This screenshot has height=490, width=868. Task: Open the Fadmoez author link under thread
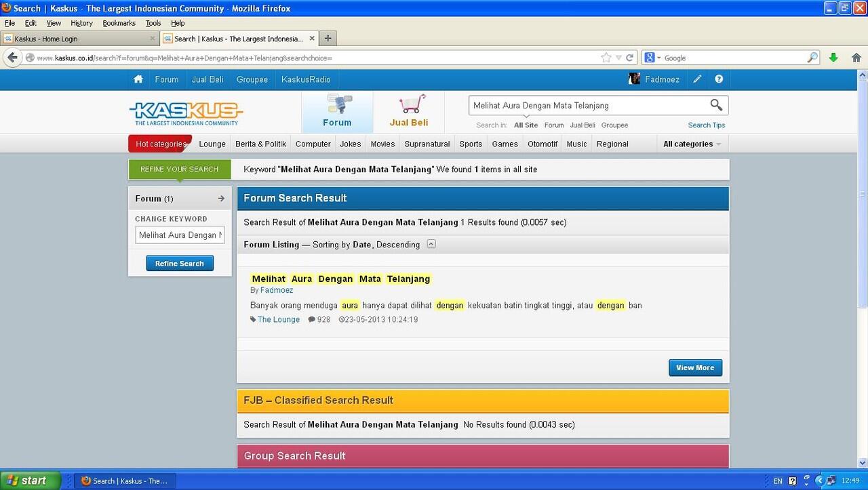(277, 290)
